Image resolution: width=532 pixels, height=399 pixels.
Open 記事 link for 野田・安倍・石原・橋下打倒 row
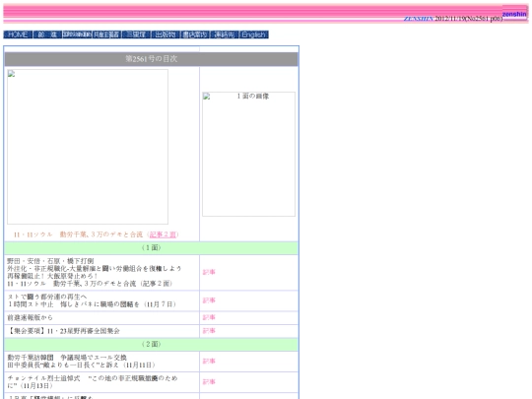(209, 272)
